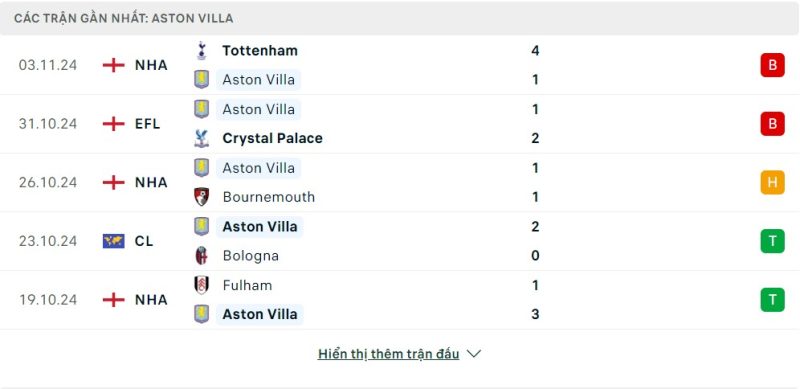
Task: Open the 'Hiển thị thêm trận đấu' link
Action: [x=388, y=354]
